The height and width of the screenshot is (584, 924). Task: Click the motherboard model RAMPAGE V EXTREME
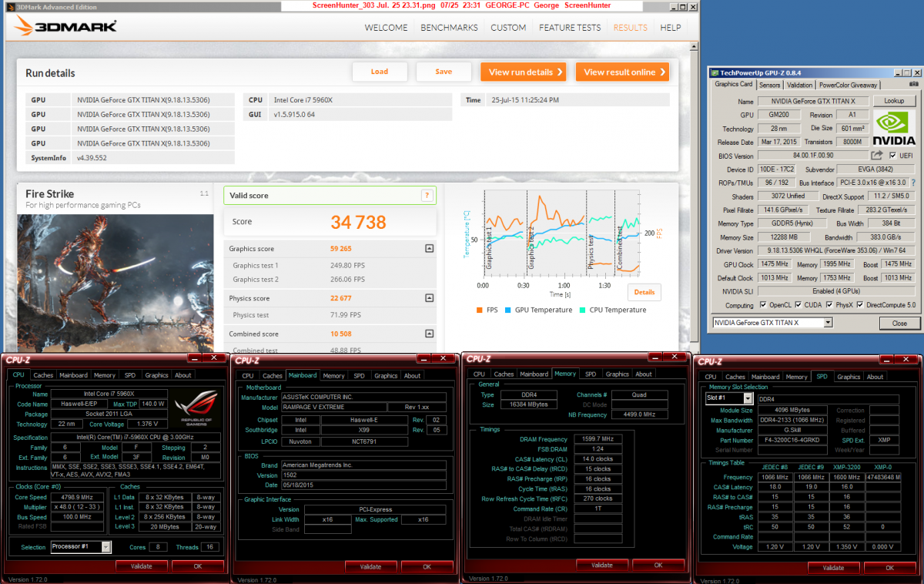[333, 408]
